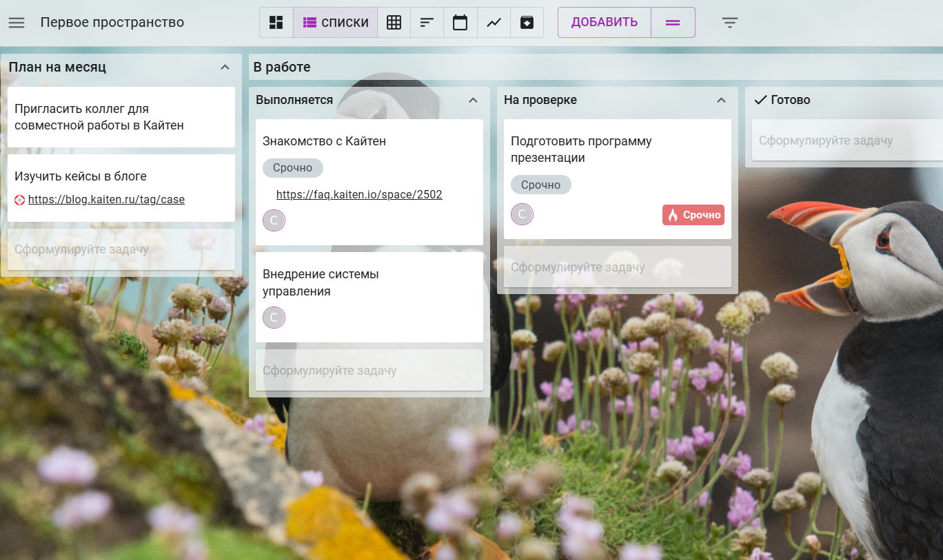Click the Добавить button
The image size is (943, 560).
(605, 23)
